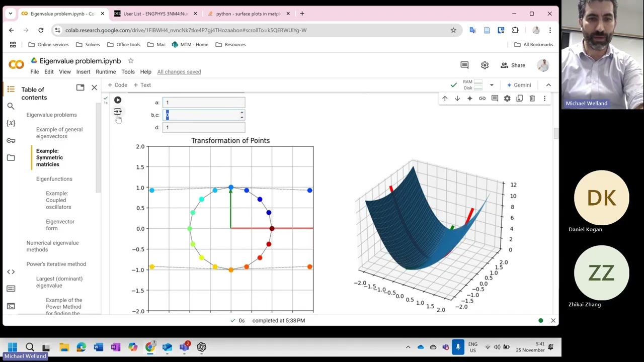Open the Secrets key icon
The width and height of the screenshot is (644, 362).
[11, 140]
